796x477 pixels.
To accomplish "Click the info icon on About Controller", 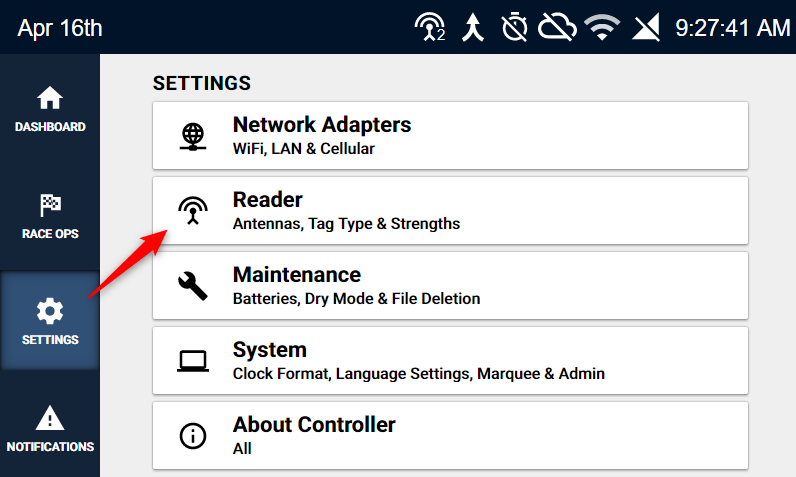I will point(193,436).
